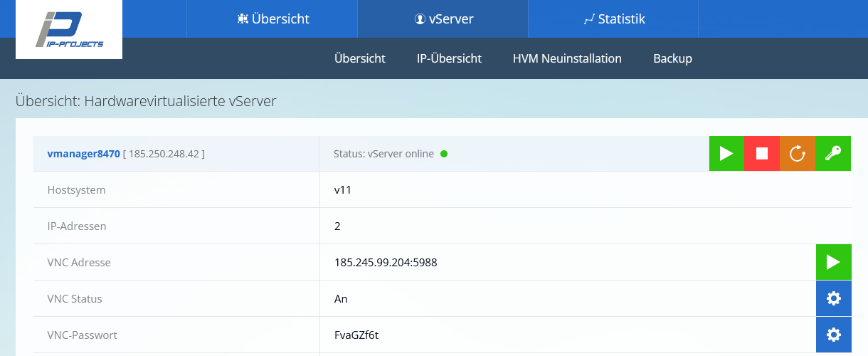Restart the vServer using orange reload icon
The height and width of the screenshot is (356, 868).
tap(798, 153)
